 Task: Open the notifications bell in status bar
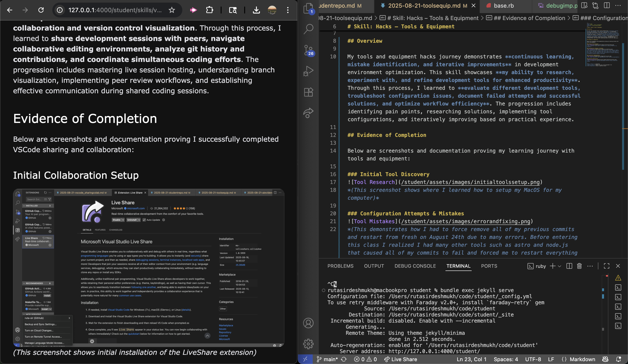point(619,359)
